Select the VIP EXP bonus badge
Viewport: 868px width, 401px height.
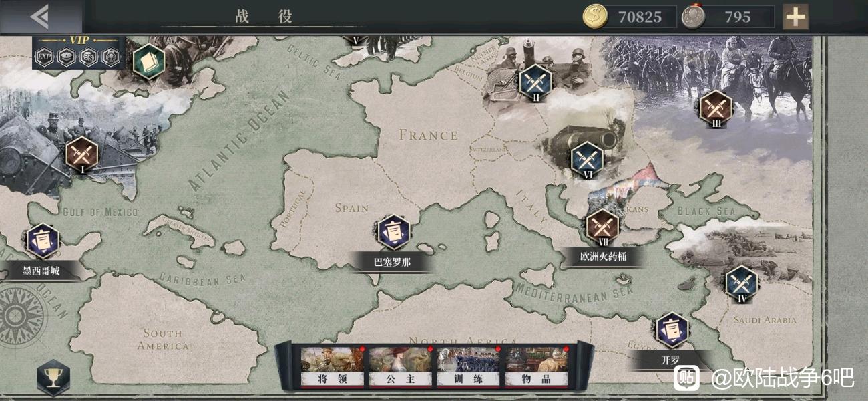point(44,58)
